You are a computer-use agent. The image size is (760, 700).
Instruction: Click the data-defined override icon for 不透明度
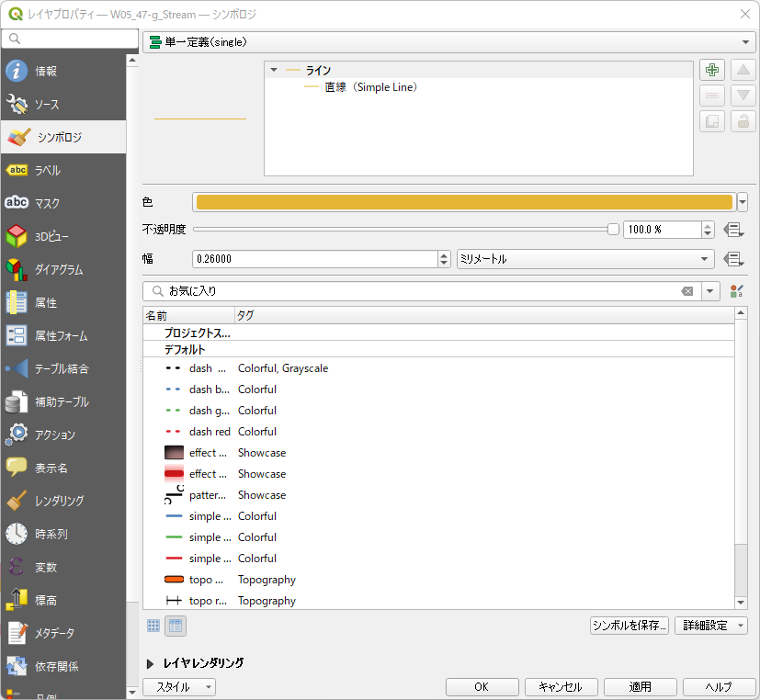pos(732,230)
